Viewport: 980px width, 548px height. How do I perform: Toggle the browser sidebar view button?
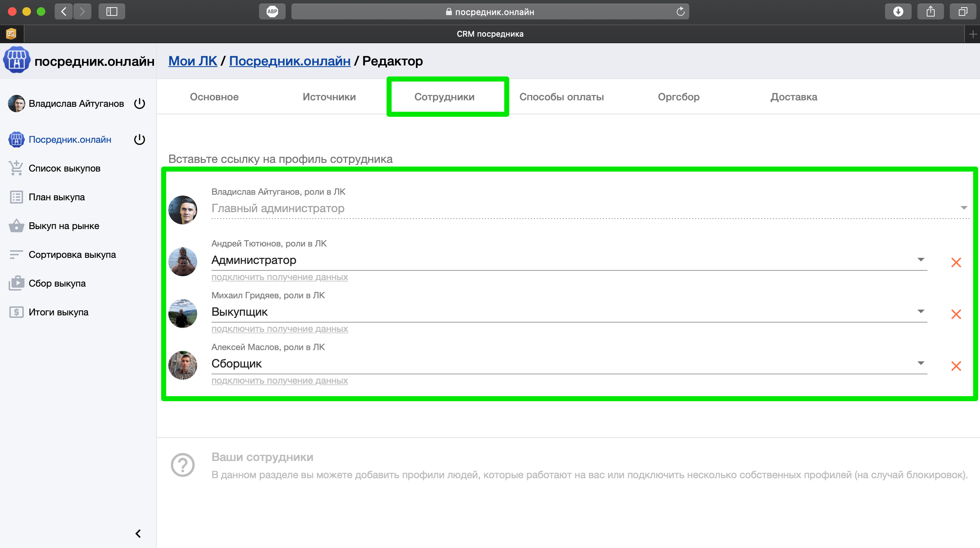[x=112, y=12]
